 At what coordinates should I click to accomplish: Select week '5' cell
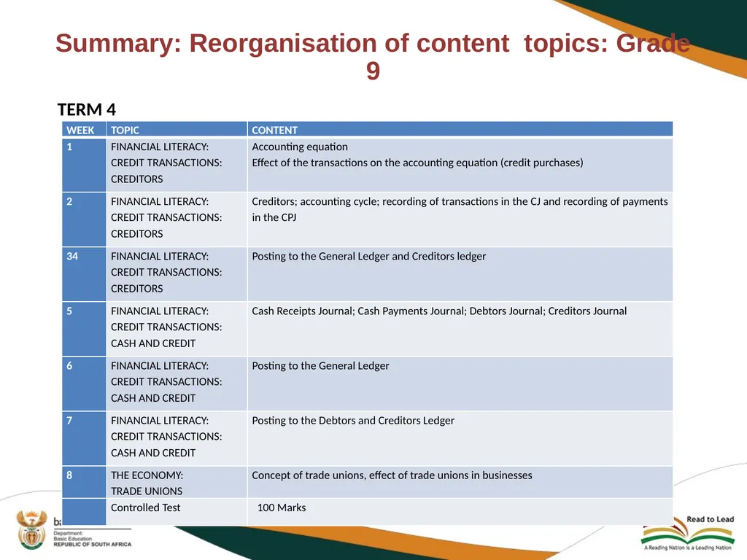pos(84,329)
